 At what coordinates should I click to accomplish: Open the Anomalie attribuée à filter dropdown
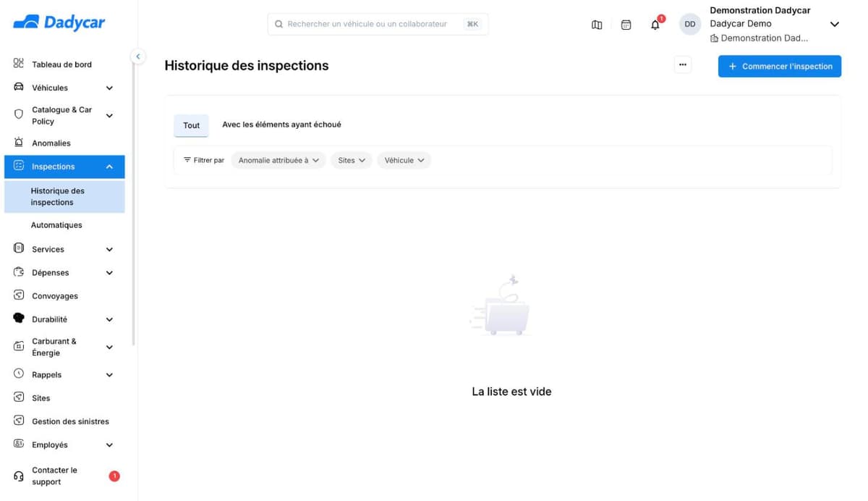click(x=278, y=160)
